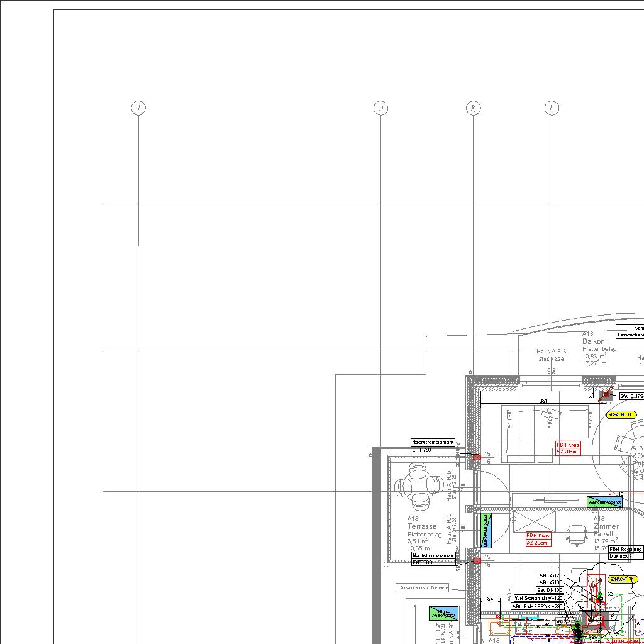The height and width of the screenshot is (644, 644).
Task: Select the ABL Ø100 label
Action: coord(551,582)
